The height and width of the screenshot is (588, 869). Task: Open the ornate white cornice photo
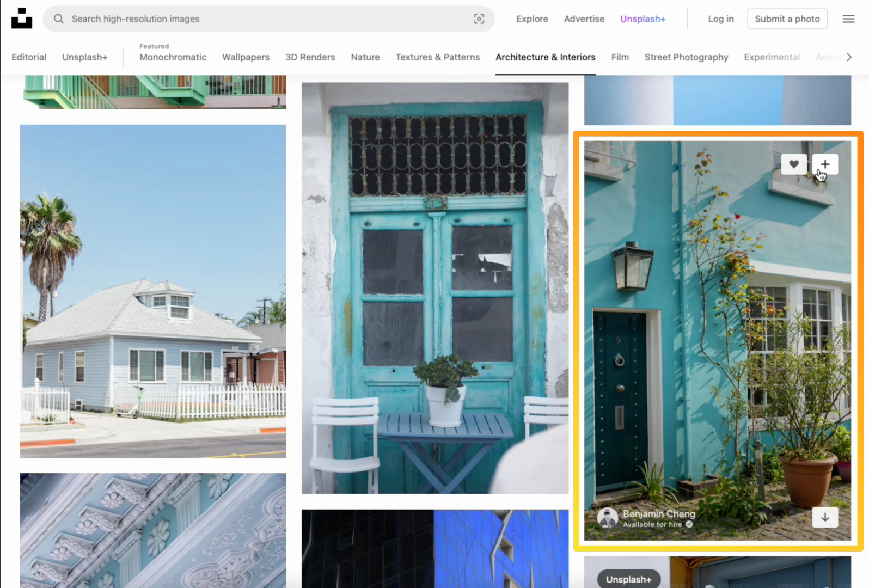pyautogui.click(x=153, y=530)
